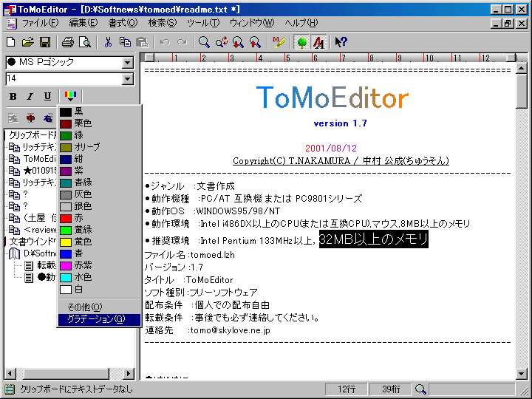532x399 pixels.
Task: Click the right align icon marked 右
Action: click(x=48, y=118)
